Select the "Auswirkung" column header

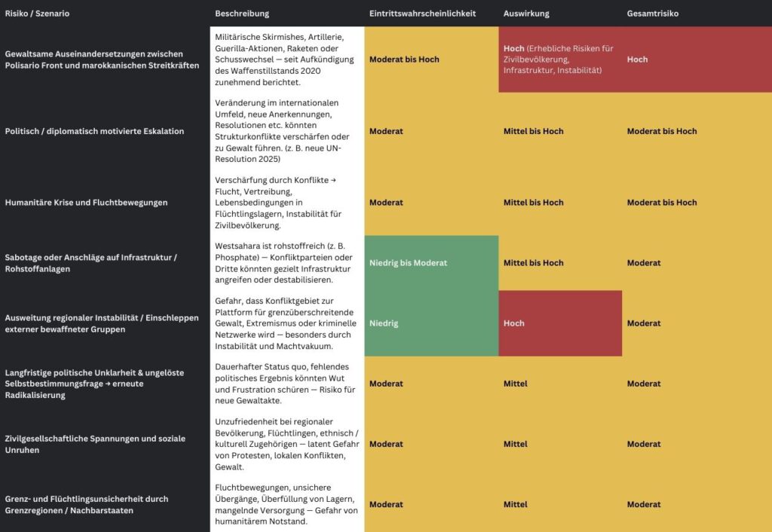(x=526, y=14)
